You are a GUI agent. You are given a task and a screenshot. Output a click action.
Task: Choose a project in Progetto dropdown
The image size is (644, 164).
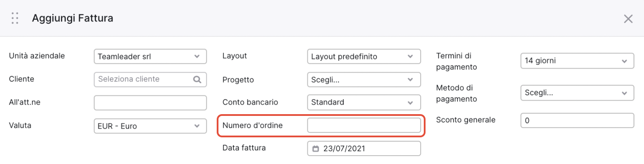coord(364,80)
